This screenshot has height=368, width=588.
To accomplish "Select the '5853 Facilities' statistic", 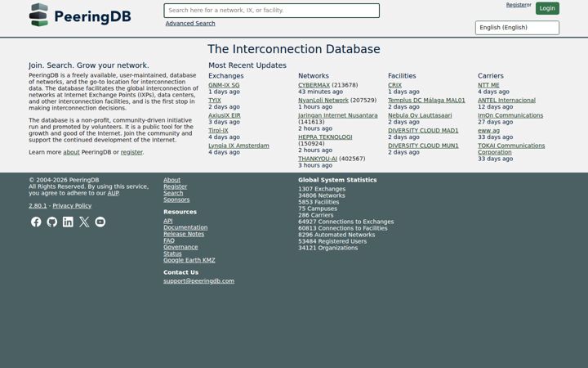I will [318, 202].
